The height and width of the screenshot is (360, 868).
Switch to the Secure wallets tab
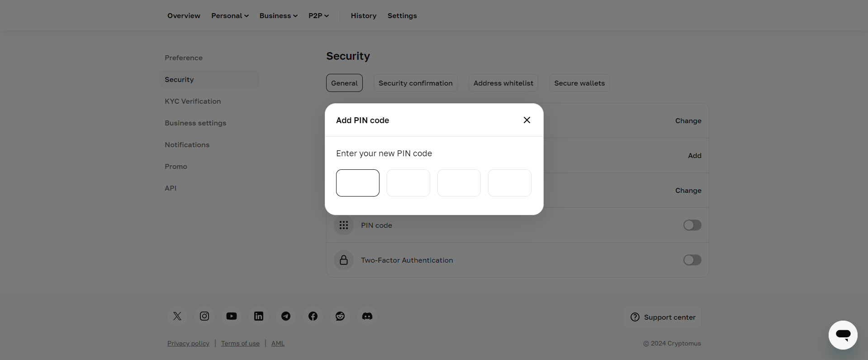tap(579, 83)
